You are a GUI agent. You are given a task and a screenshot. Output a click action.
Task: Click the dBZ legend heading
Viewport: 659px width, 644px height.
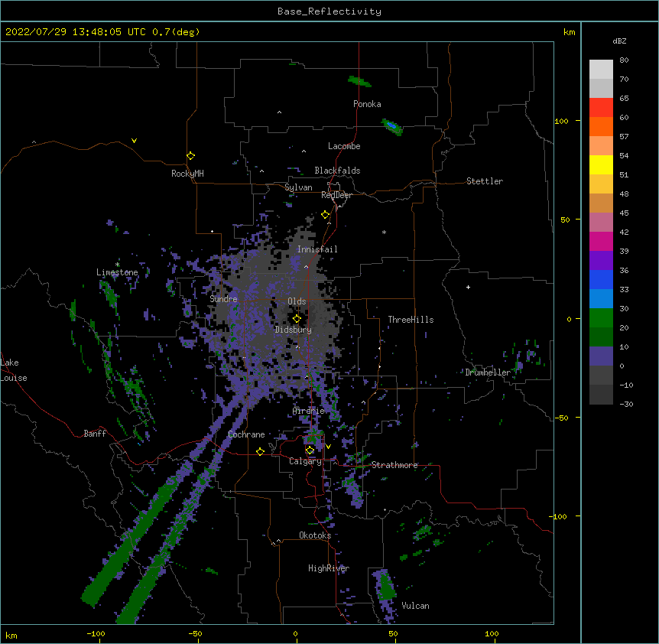(x=619, y=41)
